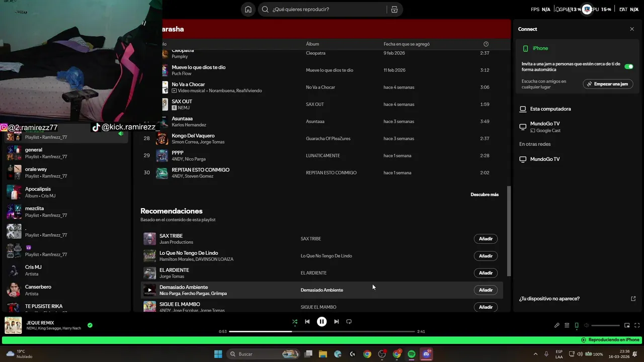Toggle repeat mode

pyautogui.click(x=349, y=322)
